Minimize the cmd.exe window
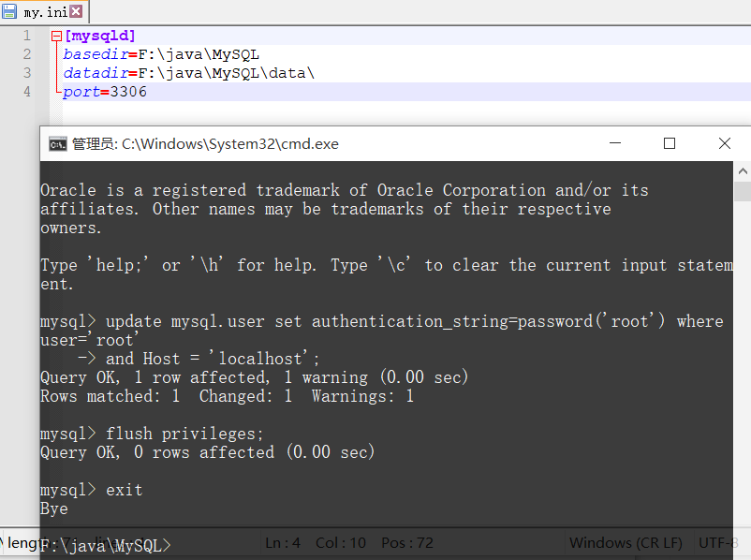This screenshot has height=560, width=751. point(614,143)
